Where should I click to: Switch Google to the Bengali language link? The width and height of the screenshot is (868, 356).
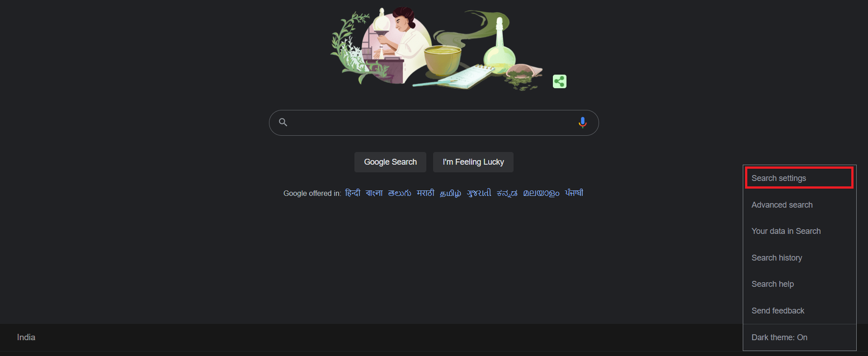tap(374, 193)
